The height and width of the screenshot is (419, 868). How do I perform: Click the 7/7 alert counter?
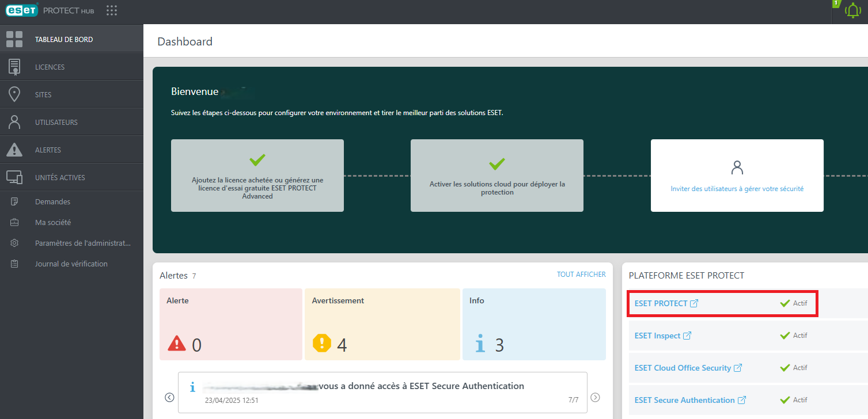pyautogui.click(x=573, y=400)
